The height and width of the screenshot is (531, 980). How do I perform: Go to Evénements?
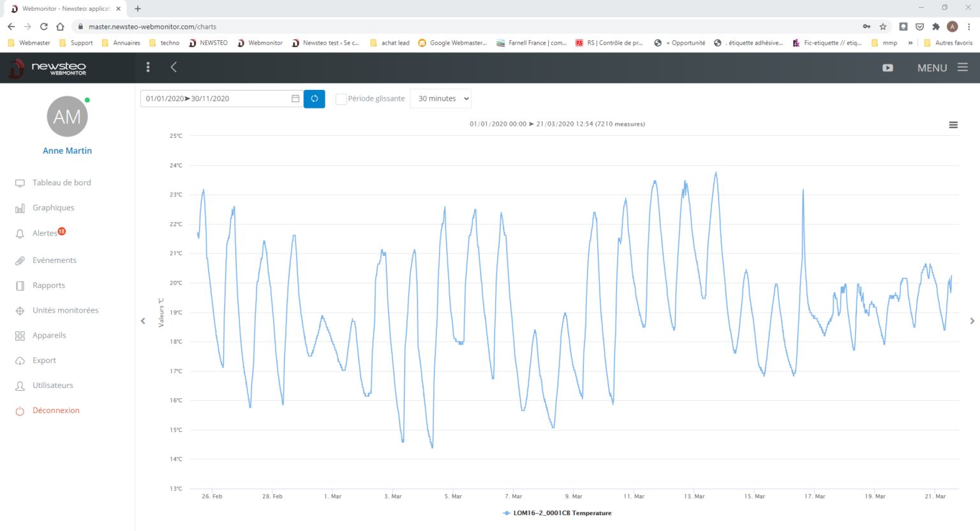point(54,260)
